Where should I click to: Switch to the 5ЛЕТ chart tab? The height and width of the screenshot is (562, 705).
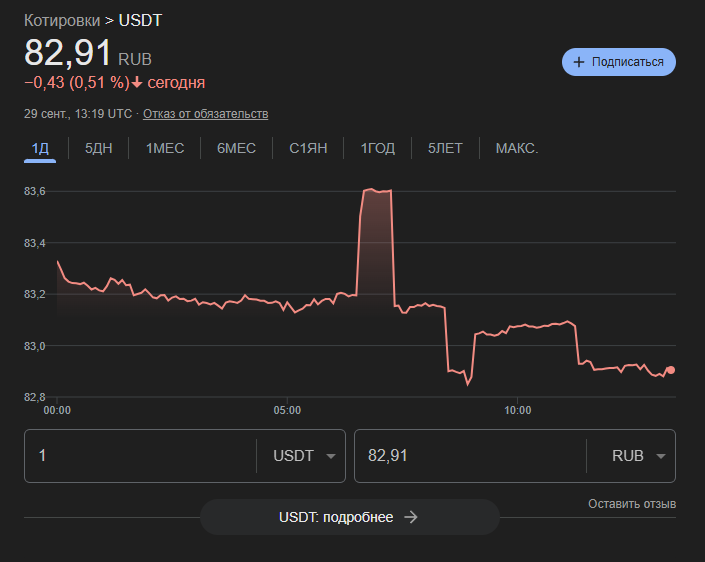[445, 148]
